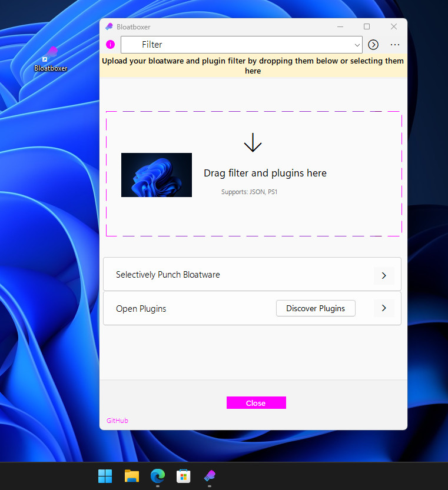Click the run arrow circle icon
448x490 pixels.
point(373,45)
